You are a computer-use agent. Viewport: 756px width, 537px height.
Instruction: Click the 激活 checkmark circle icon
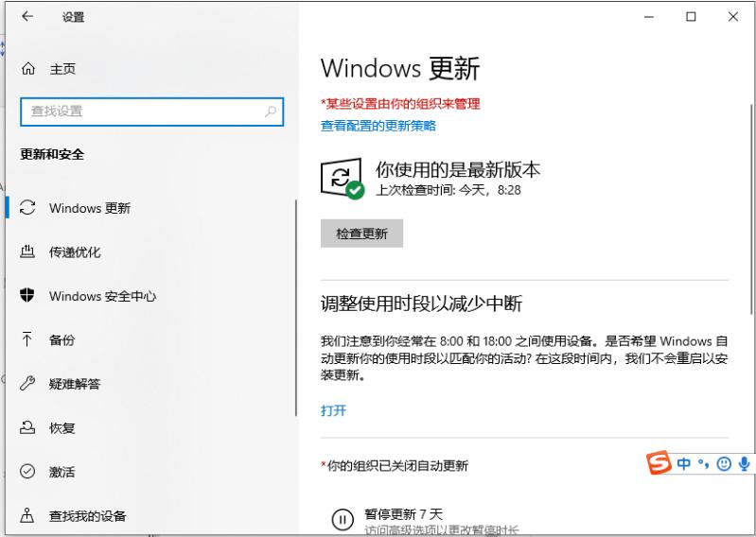[x=27, y=471]
